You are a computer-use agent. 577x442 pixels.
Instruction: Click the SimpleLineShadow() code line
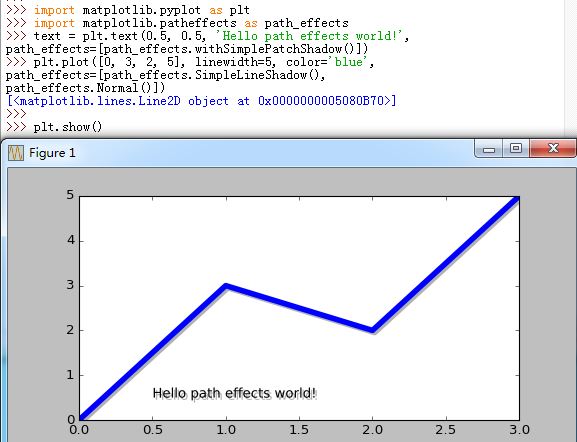pyautogui.click(x=166, y=75)
